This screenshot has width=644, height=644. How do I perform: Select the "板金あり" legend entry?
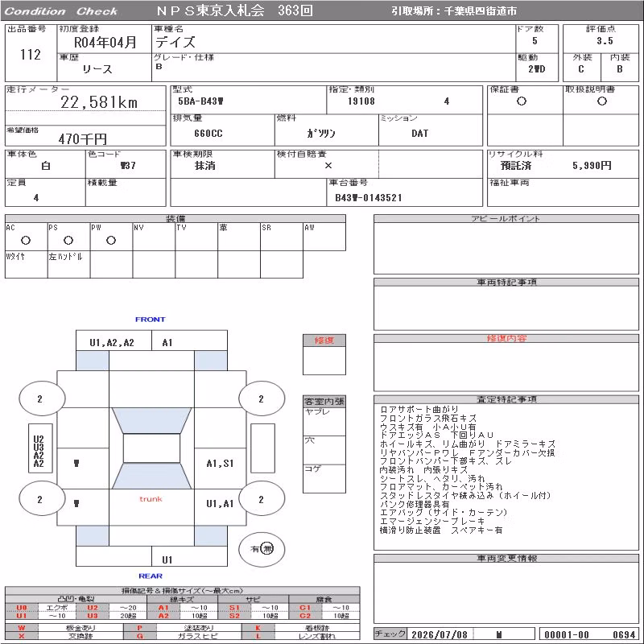80,628
